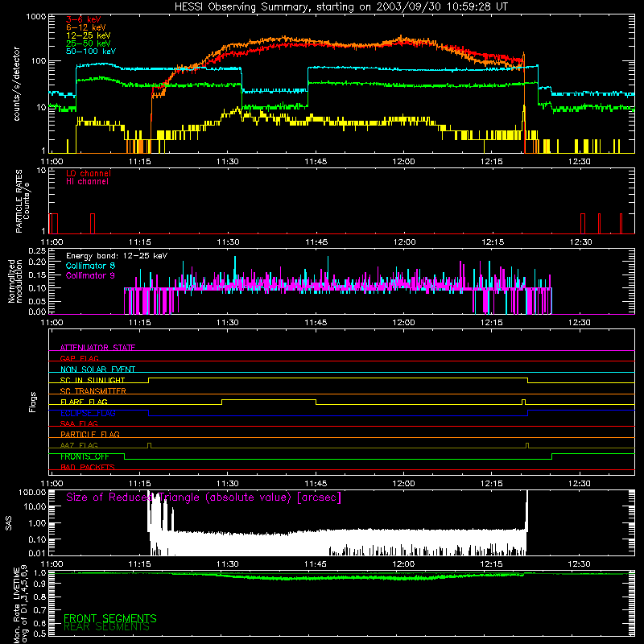Image resolution: width=644 pixels, height=644 pixels.
Task: Click the FRONTS OFF flag label
Action: point(85,456)
